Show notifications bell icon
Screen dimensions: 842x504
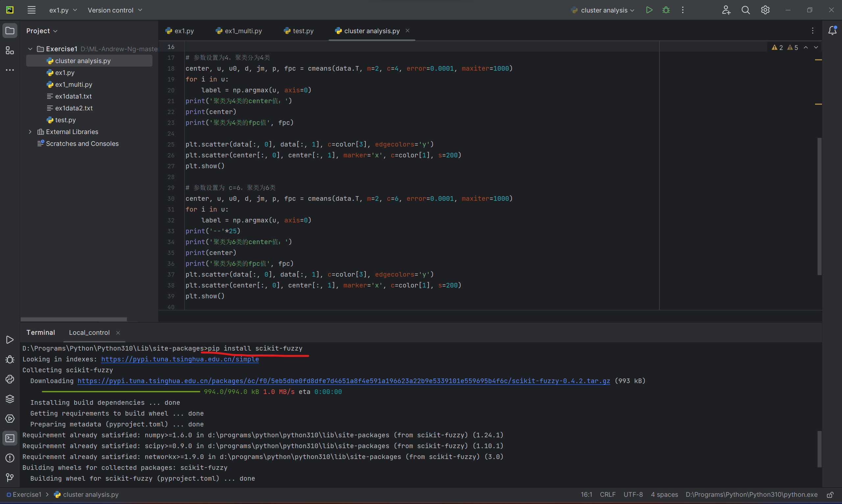pos(832,31)
